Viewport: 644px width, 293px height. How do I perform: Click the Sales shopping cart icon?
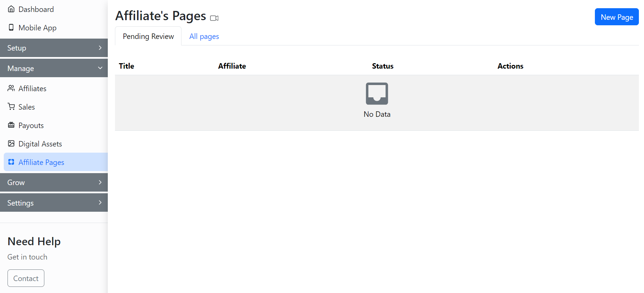11,107
